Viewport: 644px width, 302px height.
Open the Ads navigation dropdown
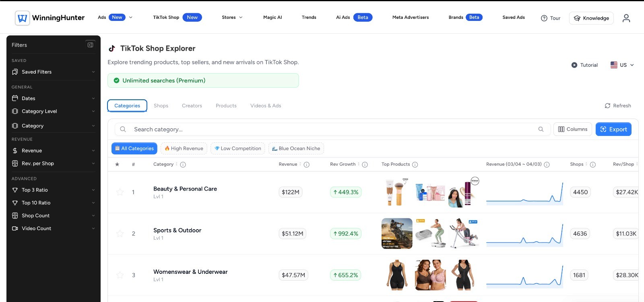point(115,17)
